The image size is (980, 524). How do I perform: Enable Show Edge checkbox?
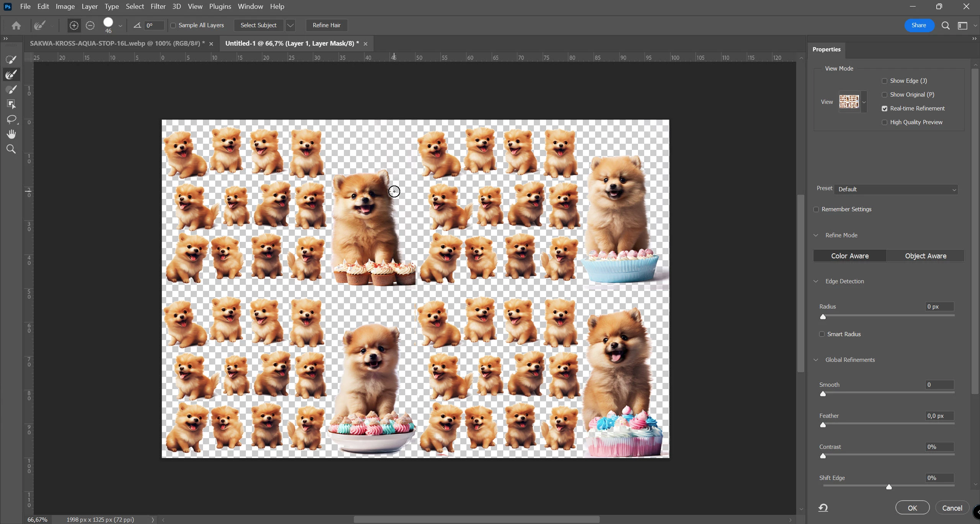click(x=884, y=81)
